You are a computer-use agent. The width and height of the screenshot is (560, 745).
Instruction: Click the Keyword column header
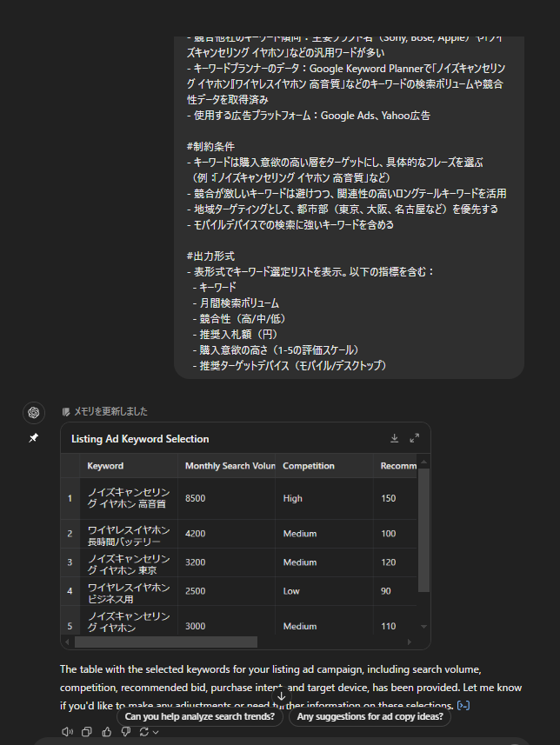129,466
